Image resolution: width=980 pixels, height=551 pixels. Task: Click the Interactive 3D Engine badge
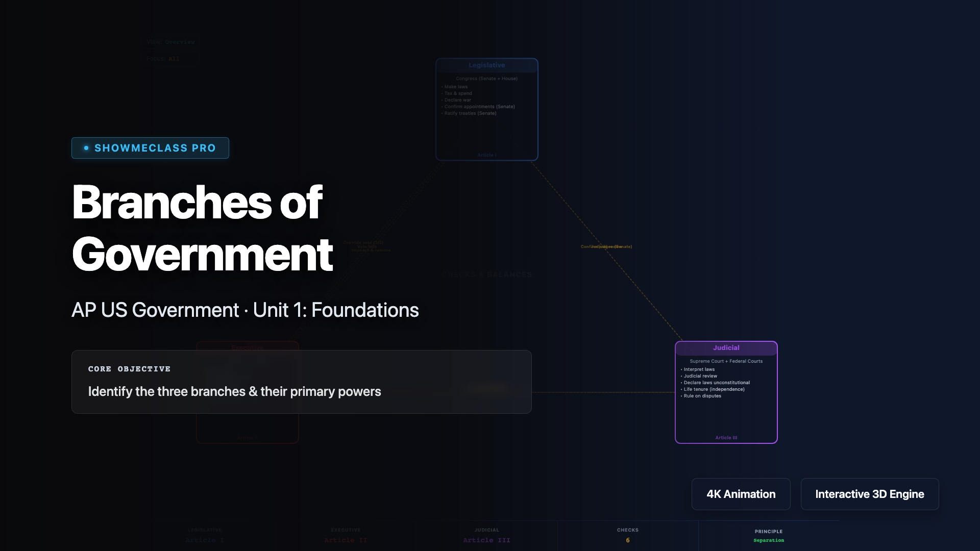click(x=869, y=494)
